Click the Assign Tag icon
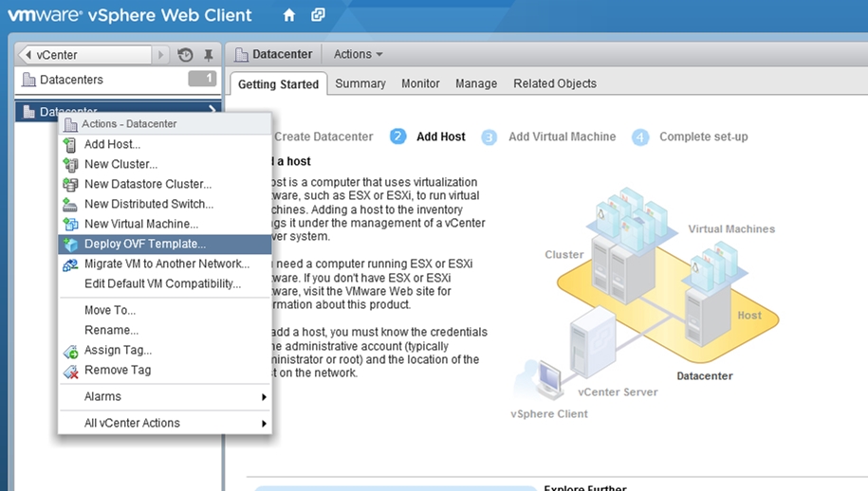 70,351
